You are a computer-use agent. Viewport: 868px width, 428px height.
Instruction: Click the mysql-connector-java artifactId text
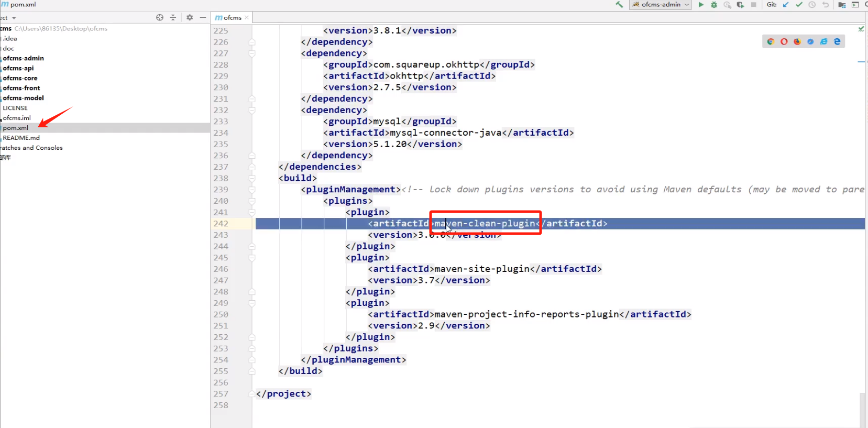(x=446, y=133)
